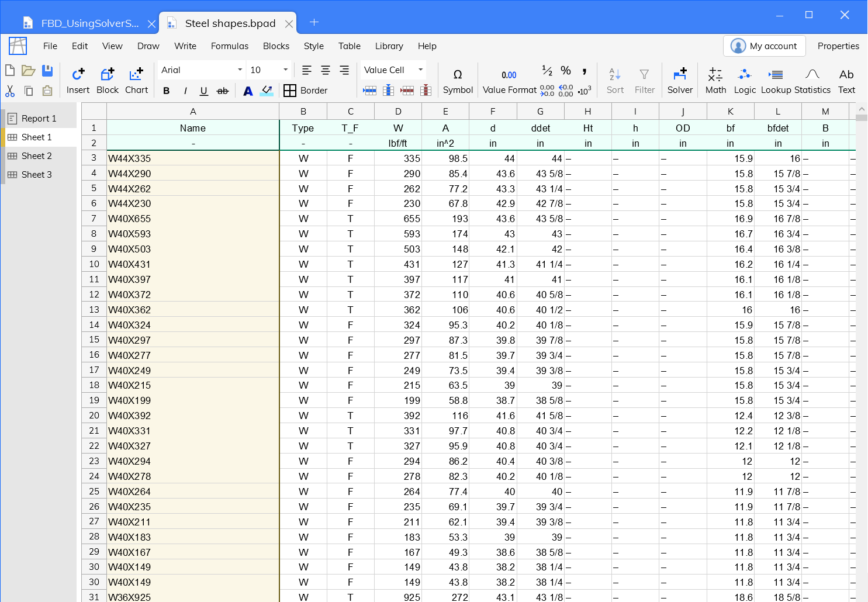Select the Sheet 2 sheet
Viewport: 868px width, 602px height.
(x=36, y=155)
